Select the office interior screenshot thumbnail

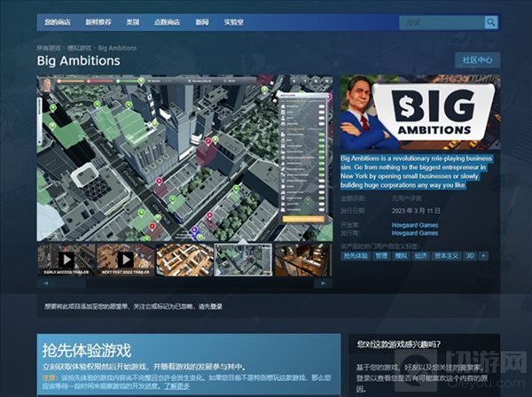[184, 259]
